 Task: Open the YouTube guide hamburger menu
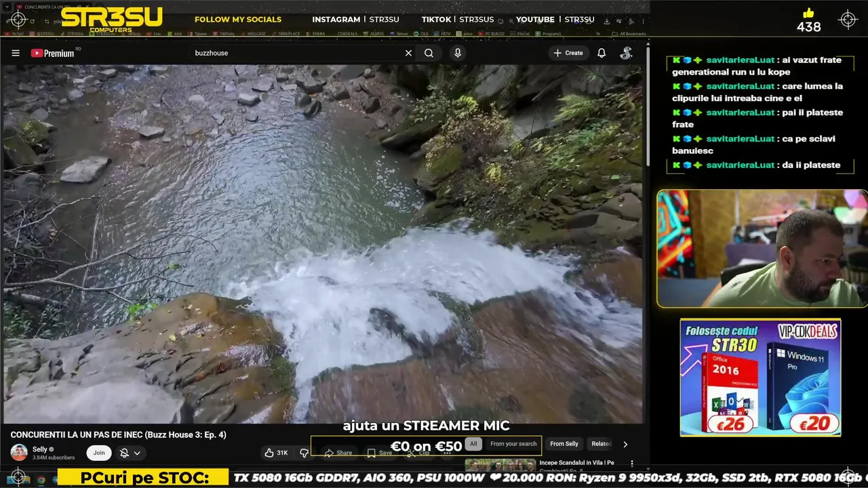tap(16, 53)
